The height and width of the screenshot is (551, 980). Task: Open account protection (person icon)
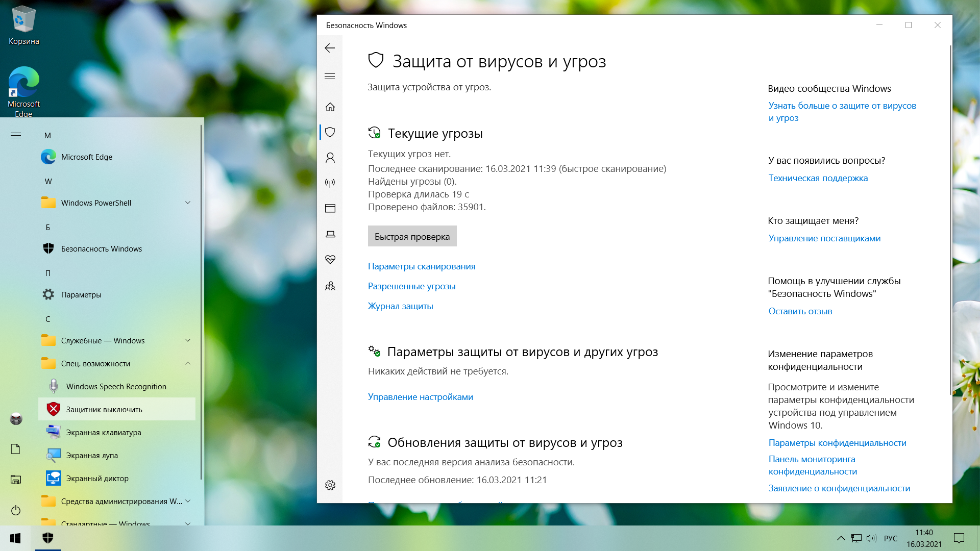(x=330, y=158)
